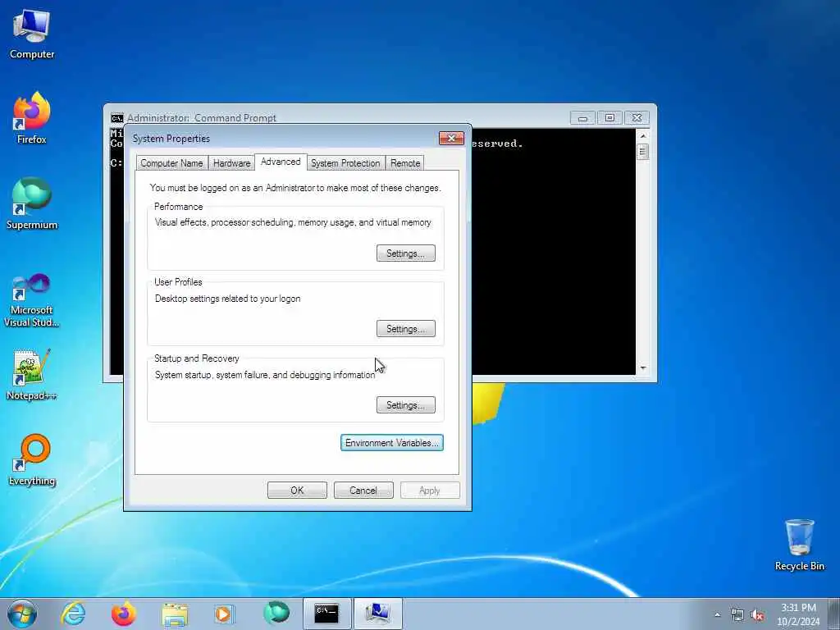Open the Command Prompt window system menu icon
Image resolution: width=840 pixels, height=630 pixels.
coord(116,118)
